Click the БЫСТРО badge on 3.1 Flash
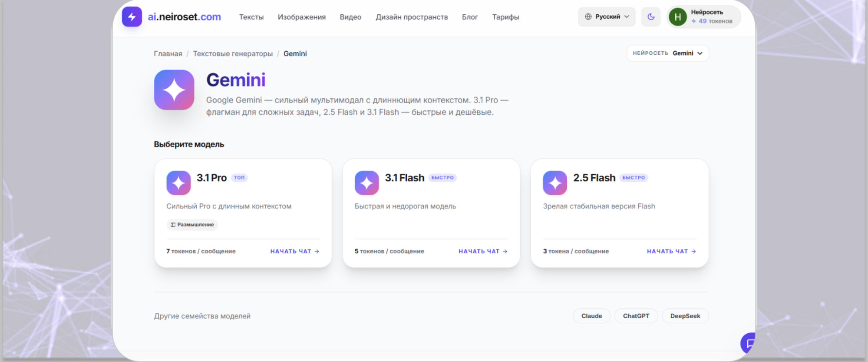868x362 pixels. pyautogui.click(x=442, y=178)
